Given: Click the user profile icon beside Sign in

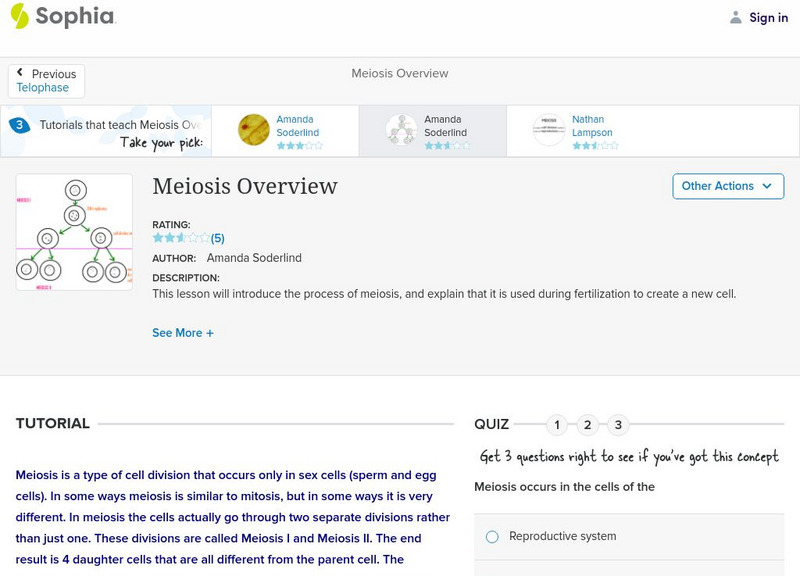Looking at the screenshot, I should point(736,18).
